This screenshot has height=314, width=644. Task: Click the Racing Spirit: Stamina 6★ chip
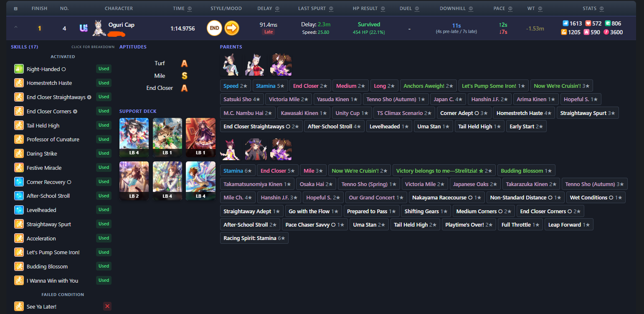point(254,238)
